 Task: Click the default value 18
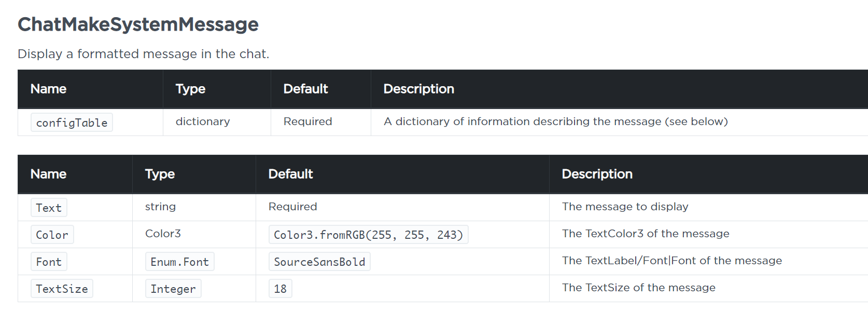coord(280,289)
